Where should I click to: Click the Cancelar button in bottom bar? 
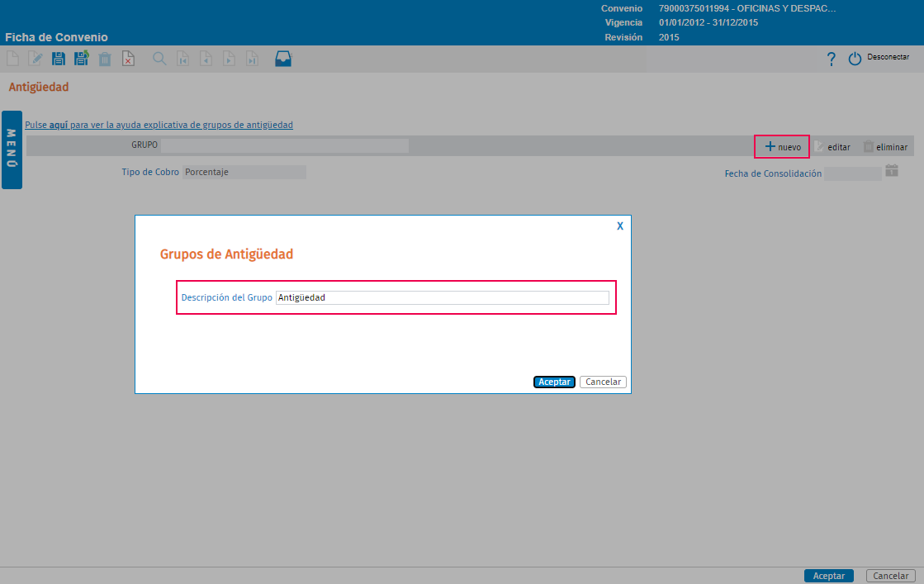(x=890, y=576)
